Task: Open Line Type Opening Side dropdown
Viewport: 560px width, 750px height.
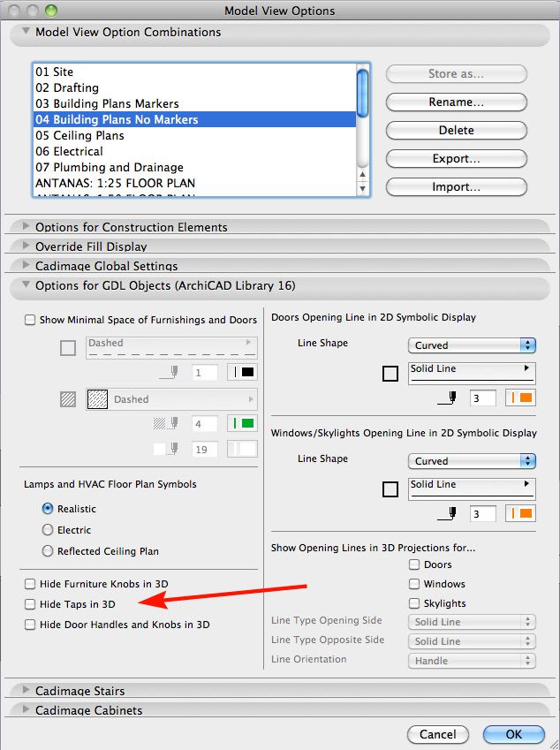Action: [x=472, y=622]
